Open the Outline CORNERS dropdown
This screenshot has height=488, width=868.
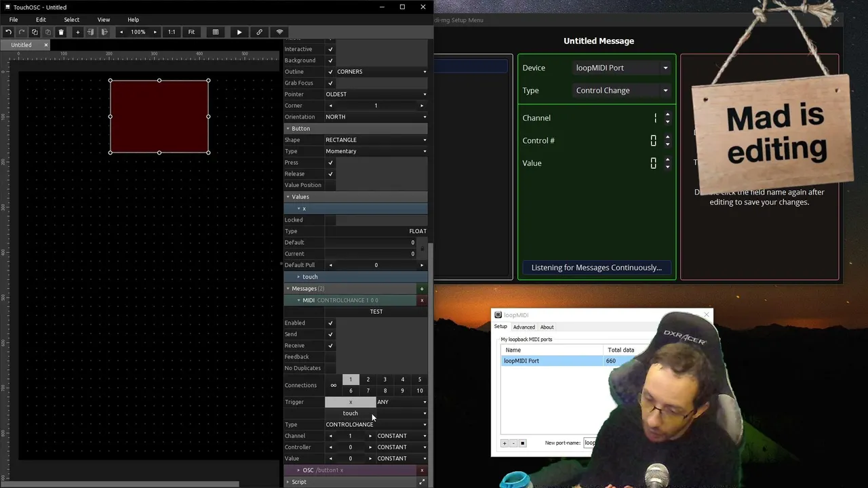click(x=382, y=72)
